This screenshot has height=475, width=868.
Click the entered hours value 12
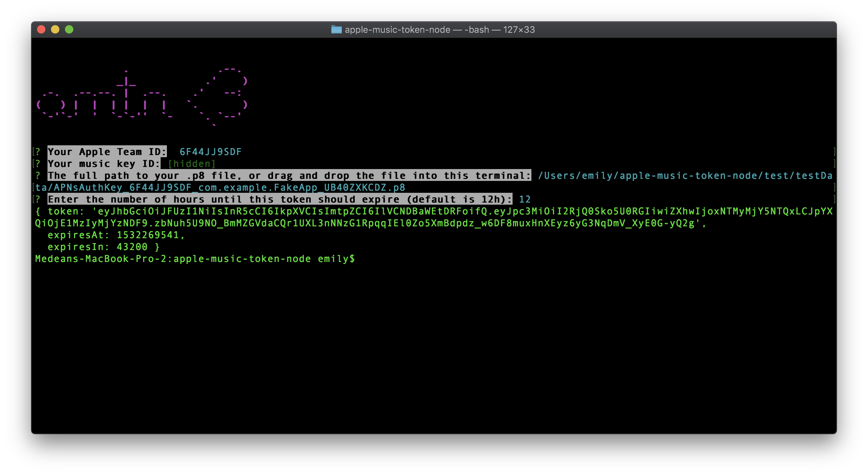525,199
